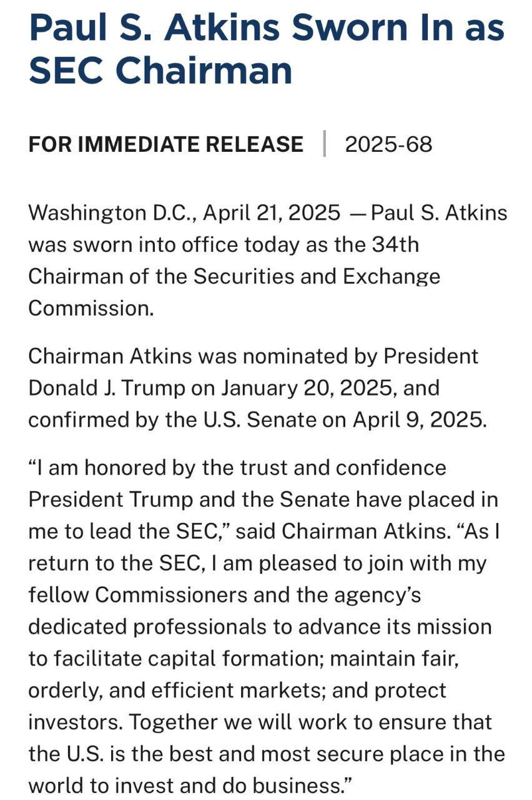Click the dateline "Washington D.C., April 21, 2025"
This screenshot has height=800, width=532.
coord(184,213)
